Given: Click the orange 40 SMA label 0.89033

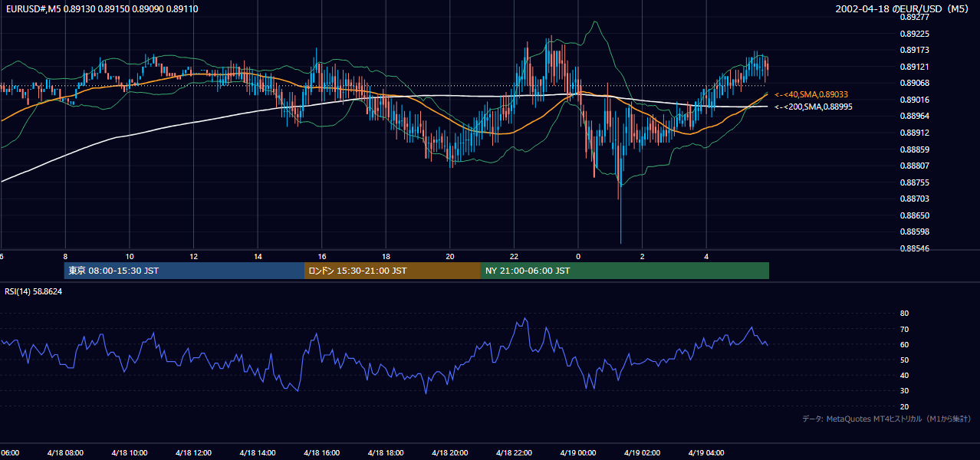Looking at the screenshot, I should coord(811,94).
